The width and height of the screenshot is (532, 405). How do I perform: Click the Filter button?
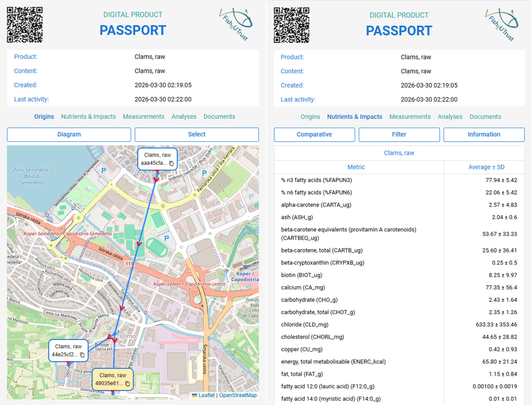(x=399, y=134)
